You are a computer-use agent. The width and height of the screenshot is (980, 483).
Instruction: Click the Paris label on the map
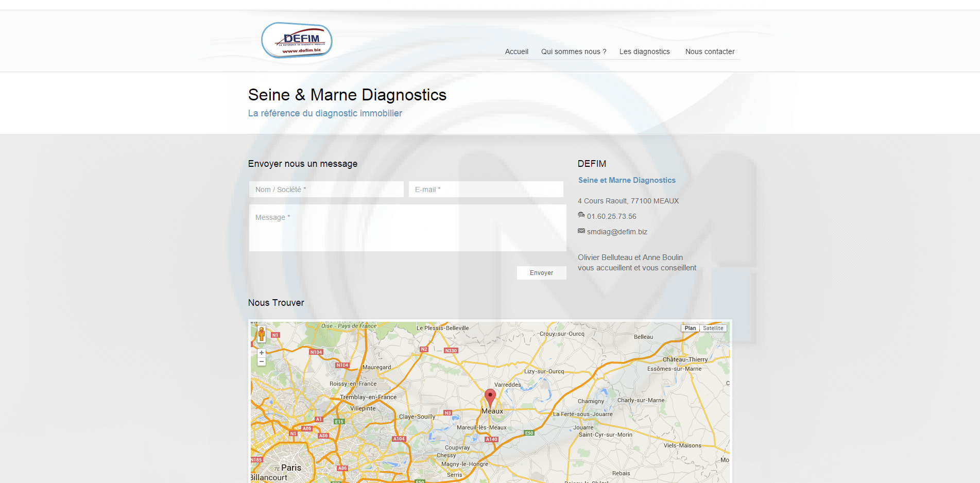pos(291,468)
